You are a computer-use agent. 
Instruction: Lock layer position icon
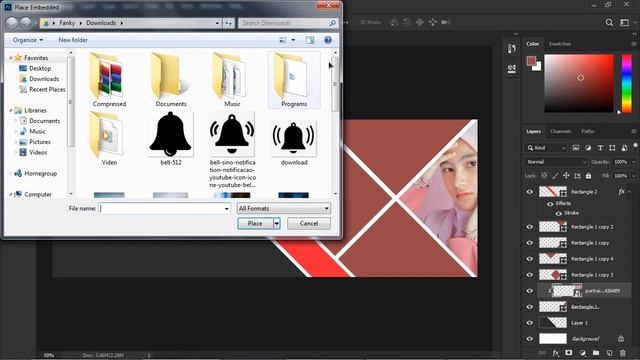[566, 176]
